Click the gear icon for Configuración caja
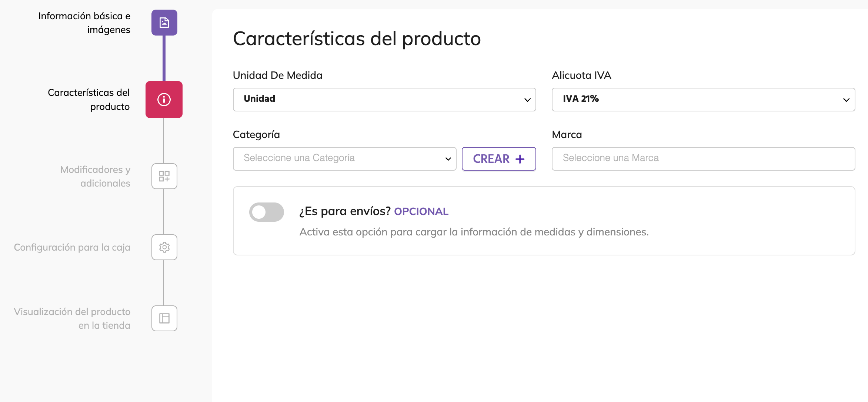This screenshot has width=868, height=402. (164, 247)
